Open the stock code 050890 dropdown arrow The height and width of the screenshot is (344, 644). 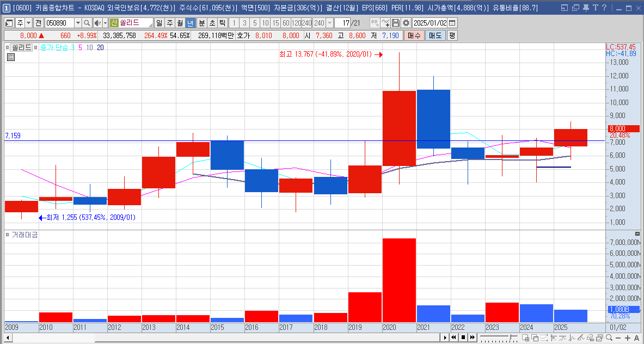click(78, 23)
